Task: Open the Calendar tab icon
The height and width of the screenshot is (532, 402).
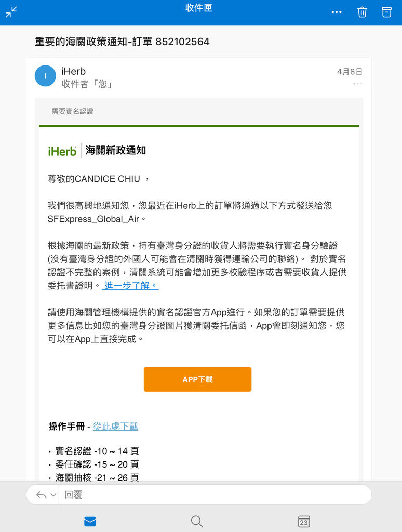Action: [x=304, y=522]
